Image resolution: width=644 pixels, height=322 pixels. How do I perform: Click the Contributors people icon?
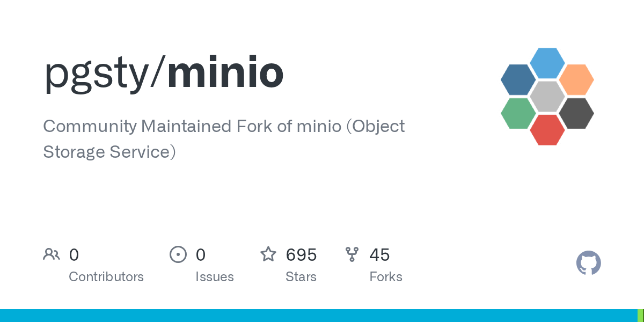click(52, 254)
